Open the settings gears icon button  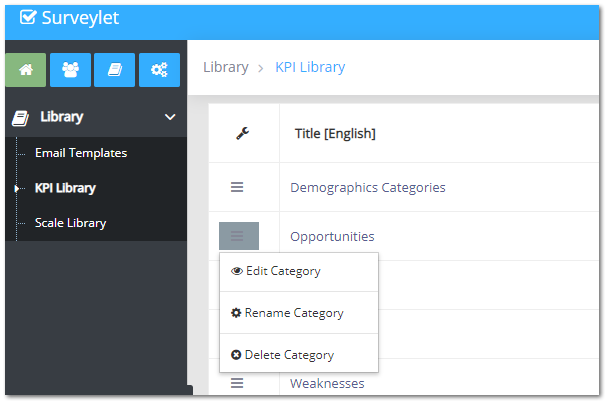point(159,70)
